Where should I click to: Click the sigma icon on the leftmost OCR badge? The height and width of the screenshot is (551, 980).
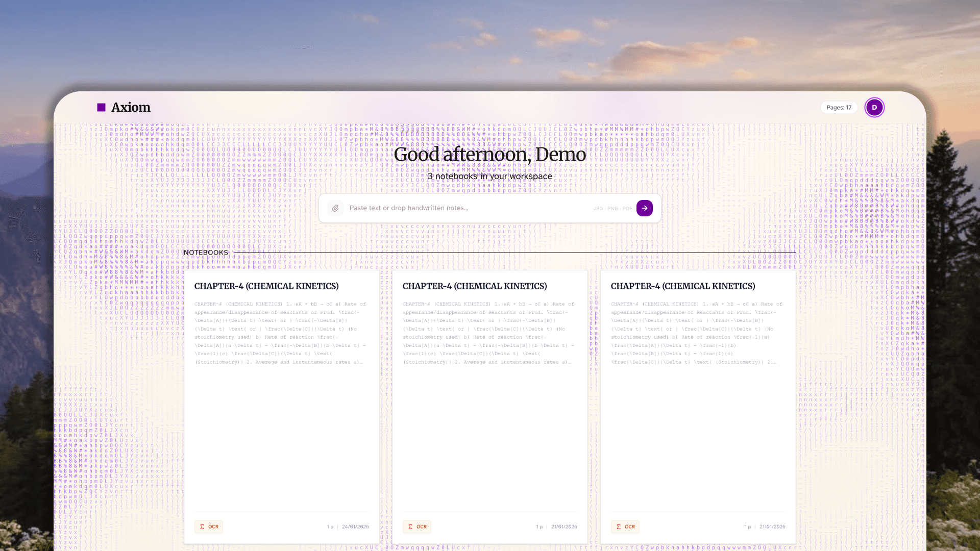(202, 527)
